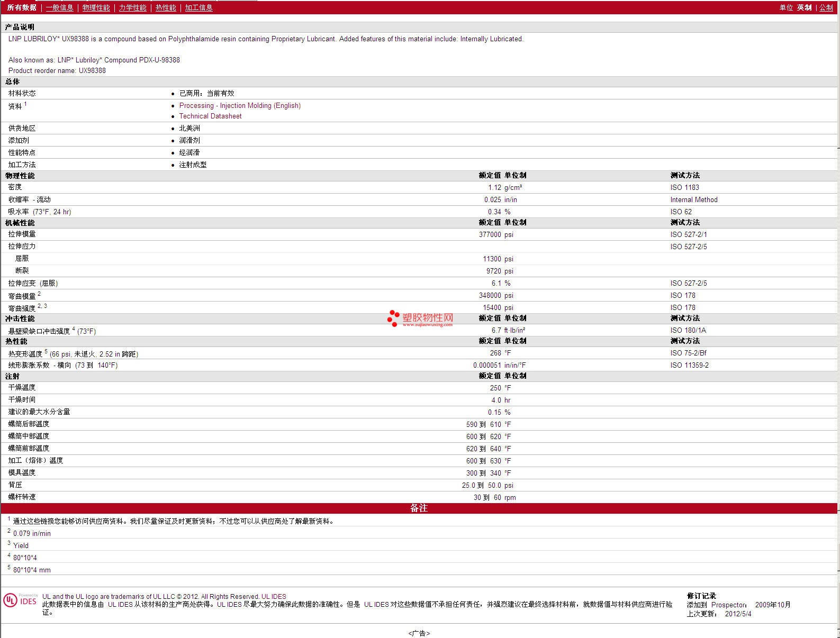Viewport: 840px width, 638px height.
Task: Click footnote 1 superscript next to 资料
Action: (25, 104)
